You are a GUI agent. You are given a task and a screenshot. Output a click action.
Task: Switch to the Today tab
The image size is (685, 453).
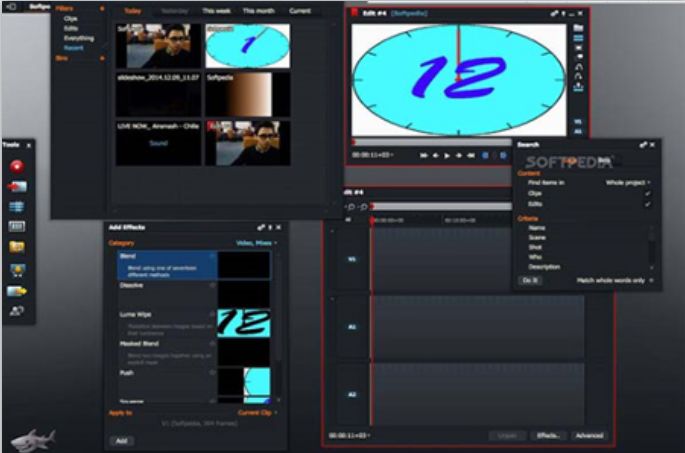[132, 11]
